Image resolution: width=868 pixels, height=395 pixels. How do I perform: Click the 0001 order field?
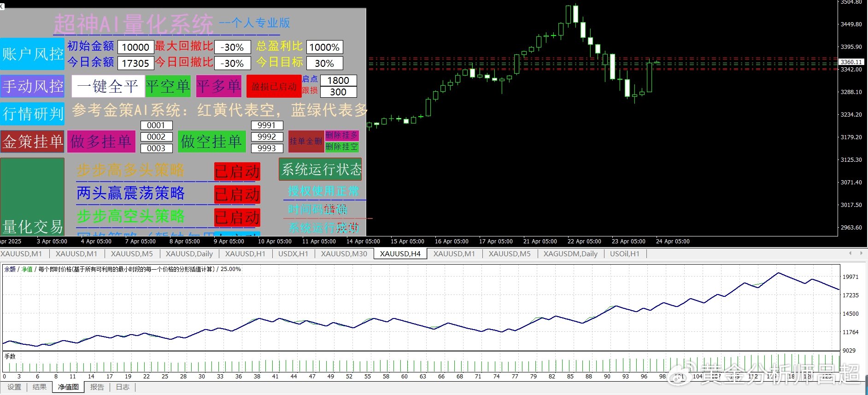pos(156,125)
